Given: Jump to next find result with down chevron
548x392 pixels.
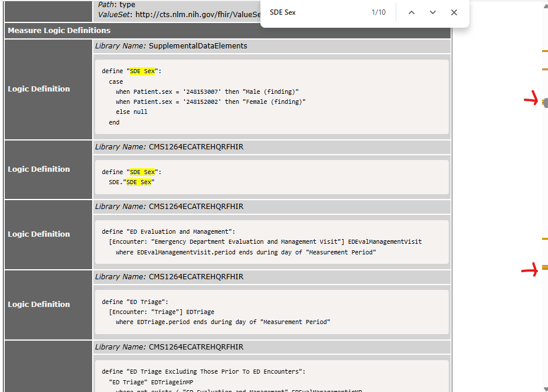Looking at the screenshot, I should tap(433, 12).
